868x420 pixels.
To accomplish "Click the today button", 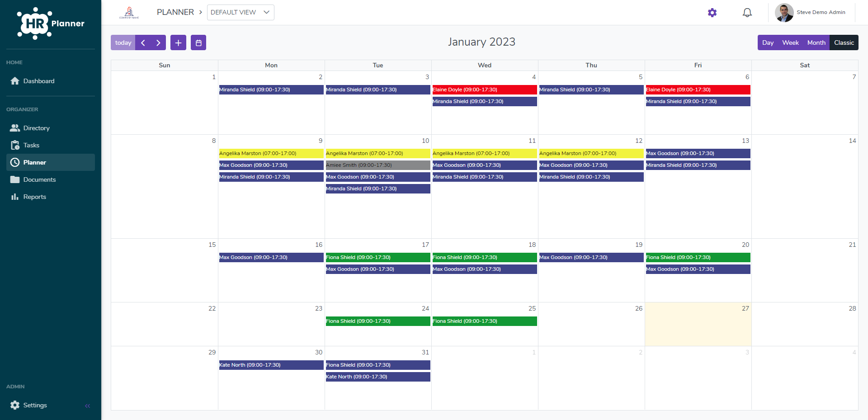I will [x=123, y=42].
